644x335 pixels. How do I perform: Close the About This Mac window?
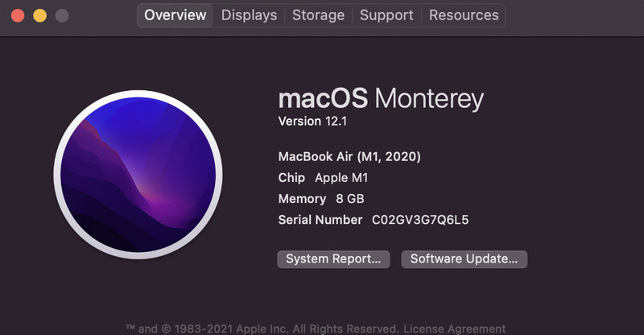point(18,15)
